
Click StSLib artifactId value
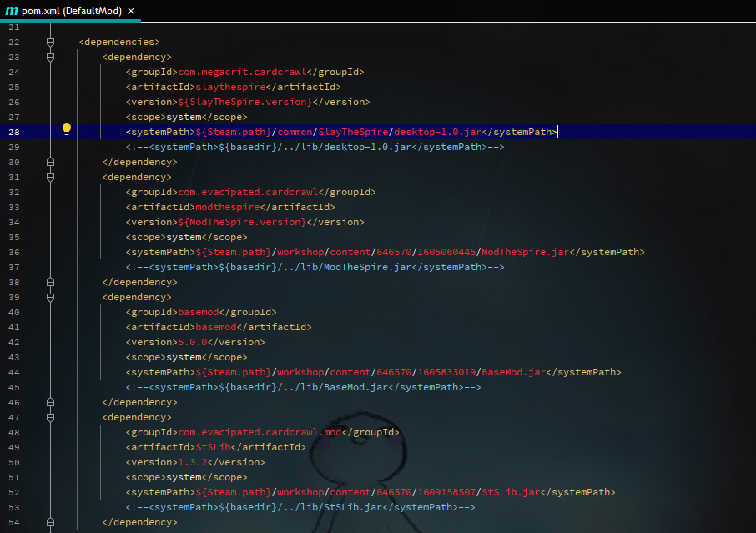point(213,447)
